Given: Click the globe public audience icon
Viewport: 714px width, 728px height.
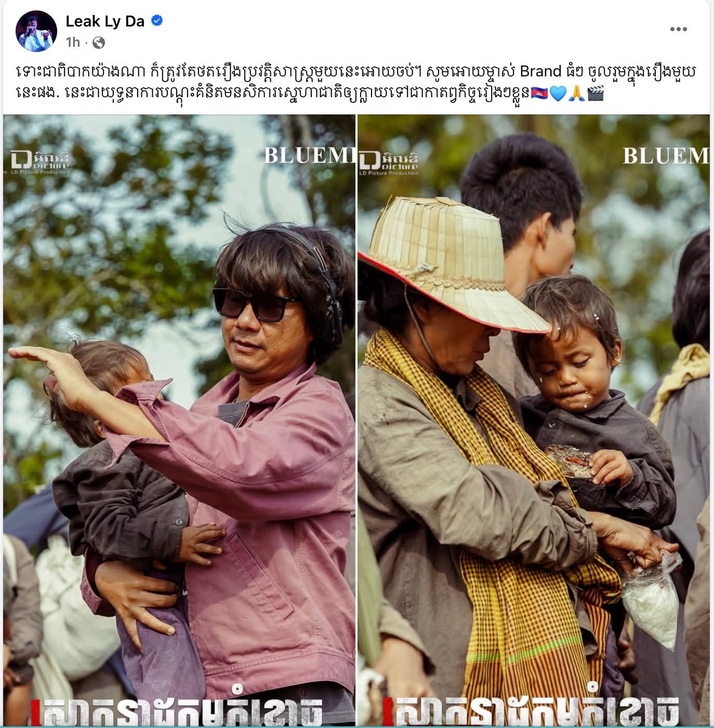Looking at the screenshot, I should point(98,43).
